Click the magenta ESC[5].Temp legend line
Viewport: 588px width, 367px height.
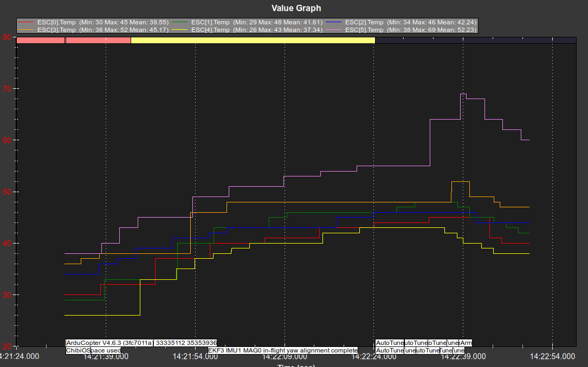click(x=335, y=30)
